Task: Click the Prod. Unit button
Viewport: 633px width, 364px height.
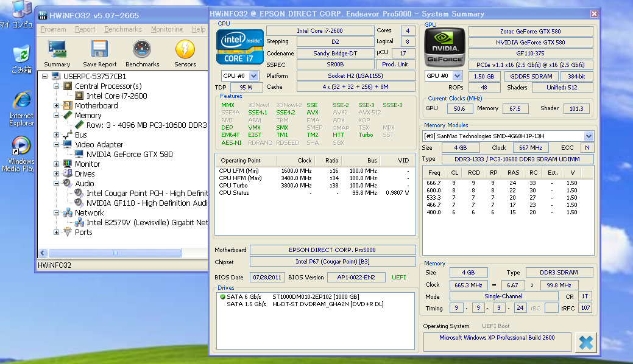Action: pos(395,64)
